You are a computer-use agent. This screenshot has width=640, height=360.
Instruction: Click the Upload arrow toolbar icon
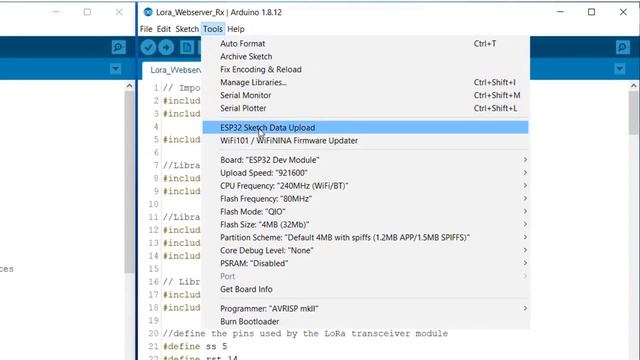[166, 47]
